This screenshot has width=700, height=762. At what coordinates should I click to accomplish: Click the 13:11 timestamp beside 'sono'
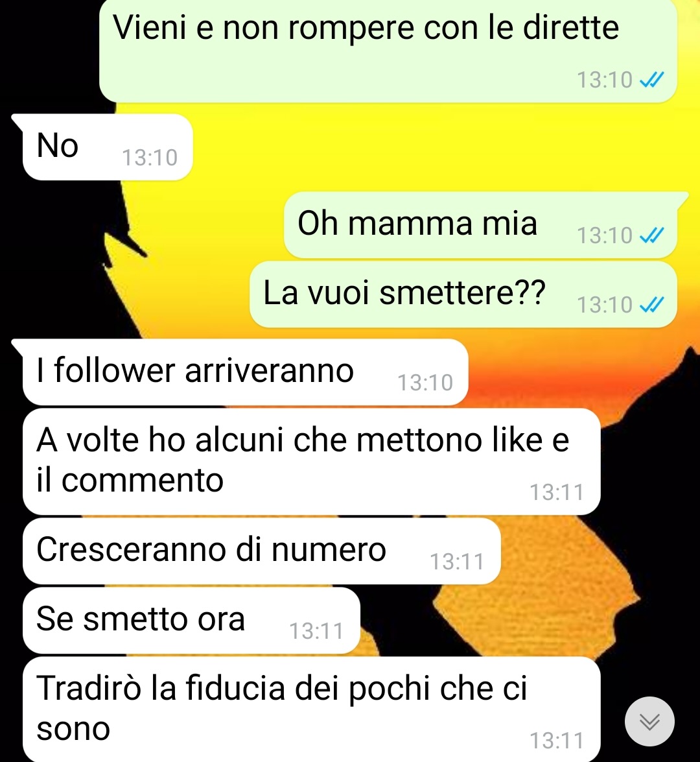(556, 741)
